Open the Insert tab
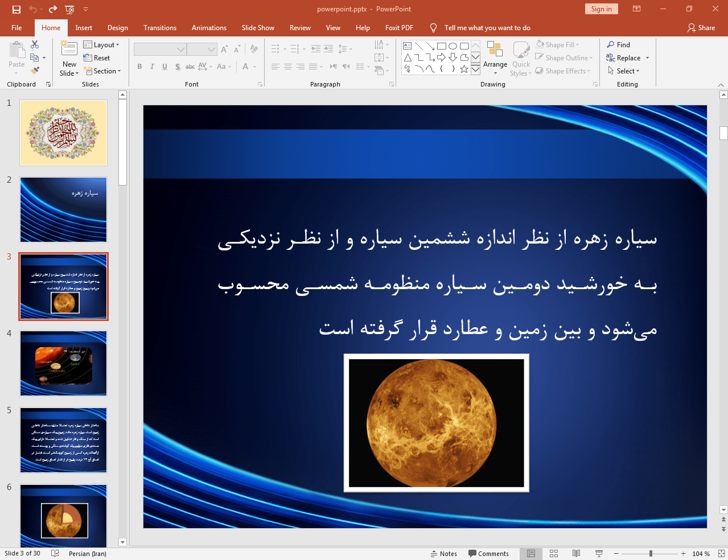Viewport: 728px width, 560px height. (x=84, y=27)
